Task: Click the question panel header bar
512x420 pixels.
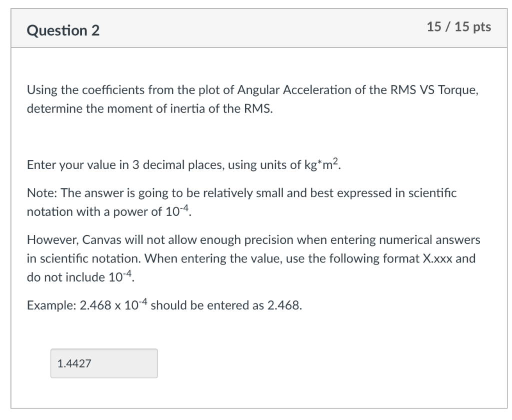Action: 256,28
